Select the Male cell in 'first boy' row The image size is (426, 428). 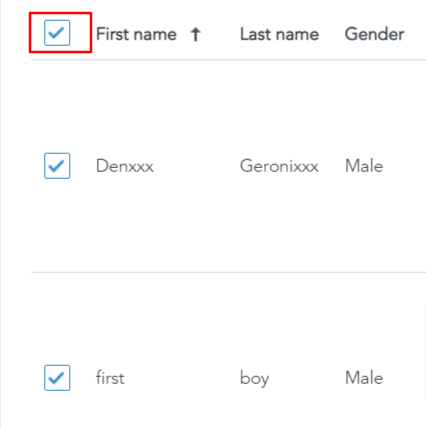(x=364, y=378)
